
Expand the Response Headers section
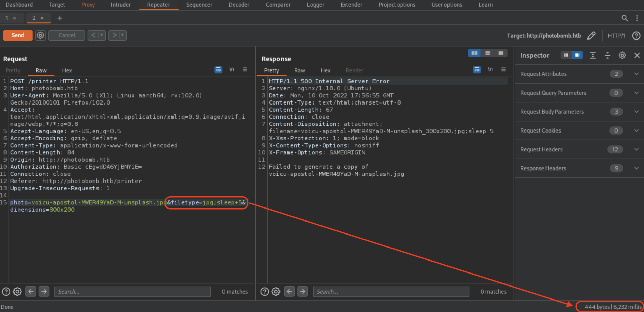[x=636, y=168]
